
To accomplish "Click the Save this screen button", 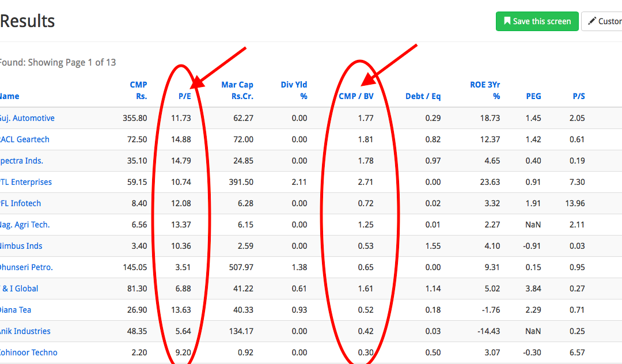I will click(537, 21).
